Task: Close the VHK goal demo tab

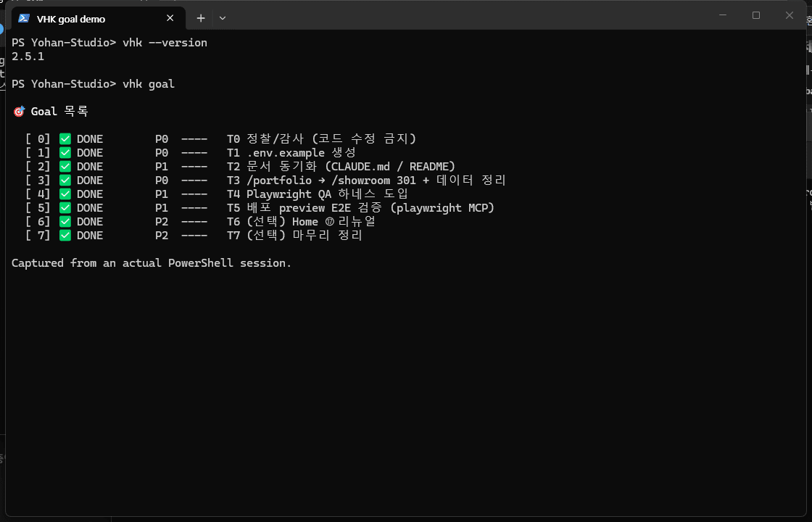Action: click(x=170, y=18)
